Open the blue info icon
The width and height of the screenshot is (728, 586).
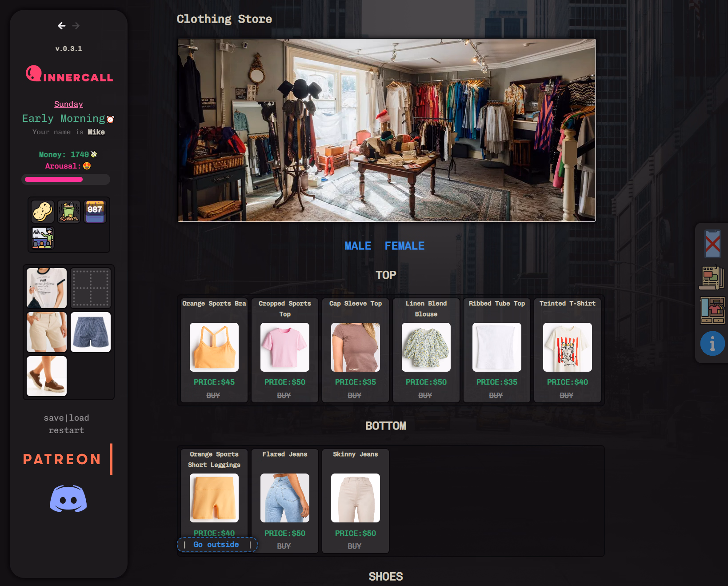click(712, 344)
